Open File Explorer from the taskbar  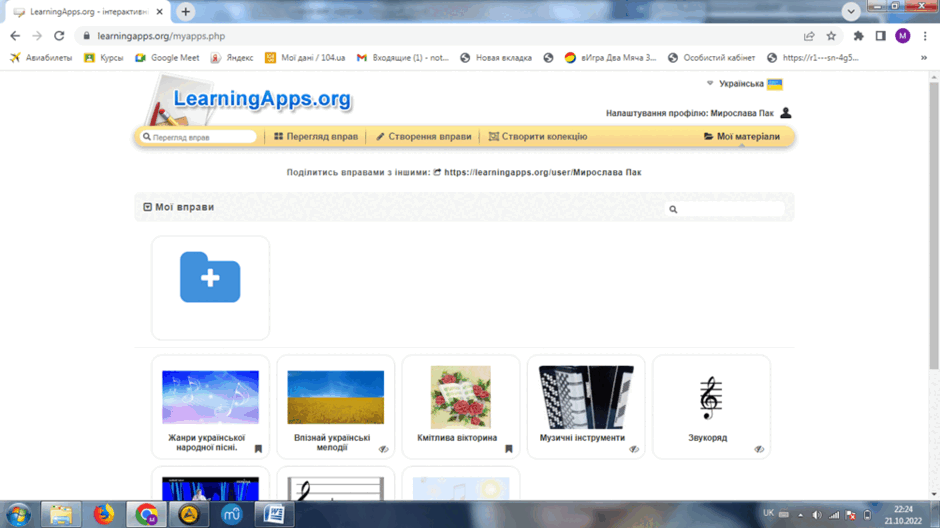(61, 515)
